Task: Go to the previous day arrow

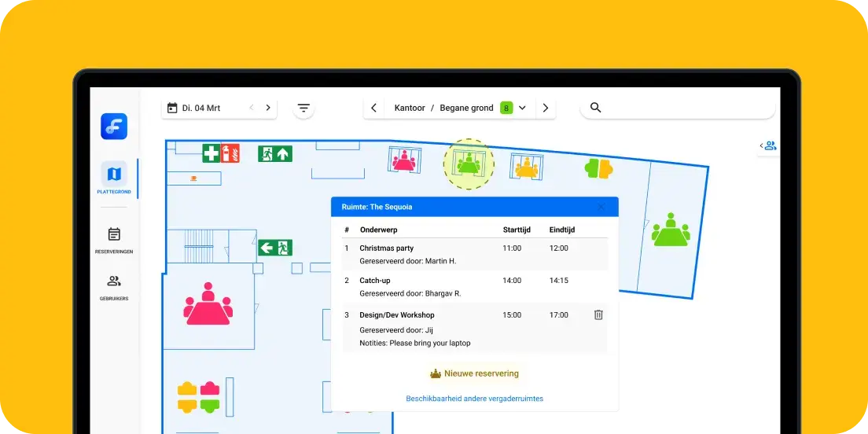Action: point(252,108)
